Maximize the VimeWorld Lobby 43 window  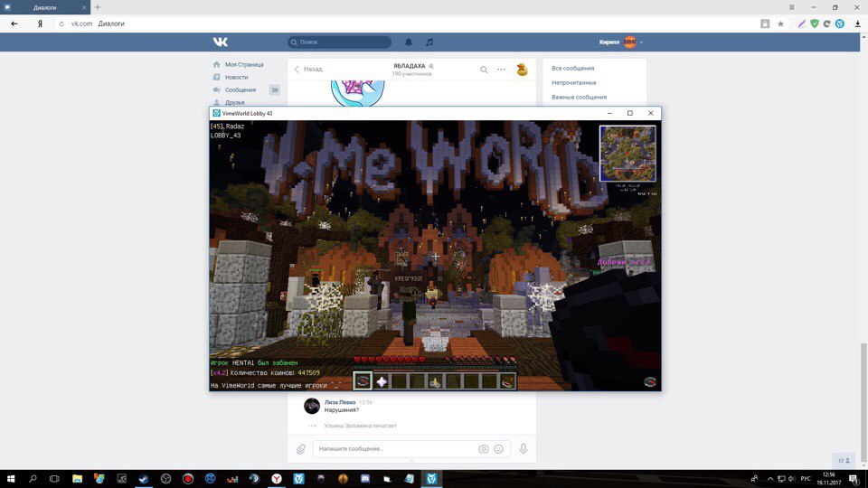click(630, 113)
